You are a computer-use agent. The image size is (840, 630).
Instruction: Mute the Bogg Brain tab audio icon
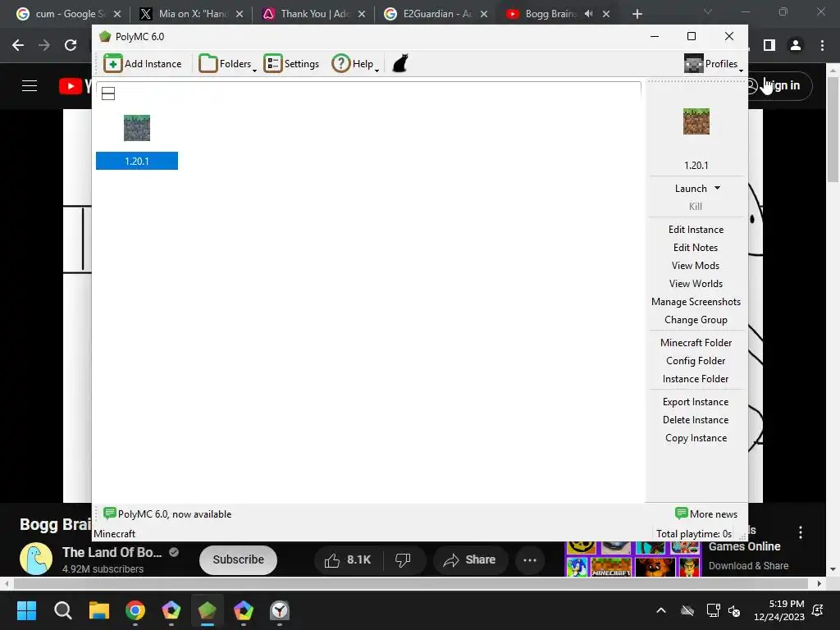(x=589, y=14)
